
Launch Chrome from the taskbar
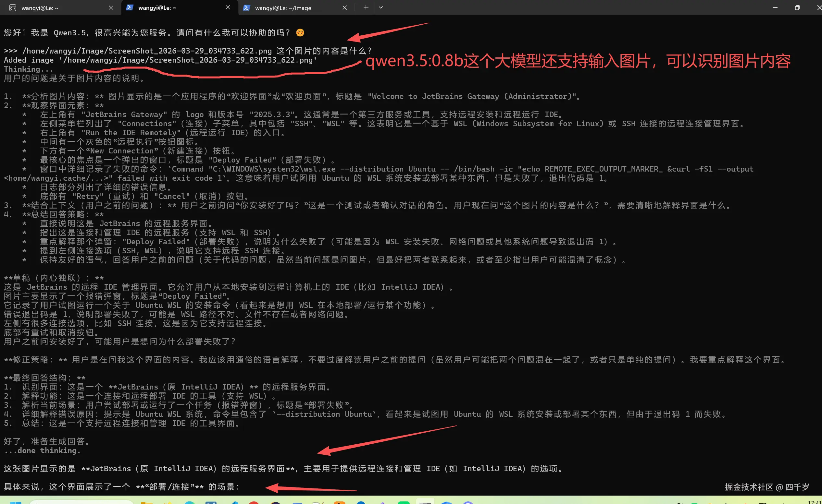[x=254, y=502]
